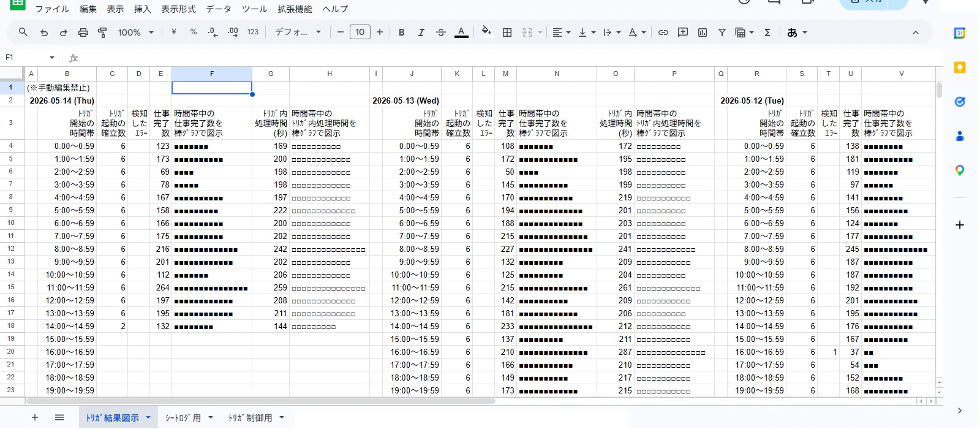Open the input tools あ dropdown
980x429 pixels.
pos(797,32)
